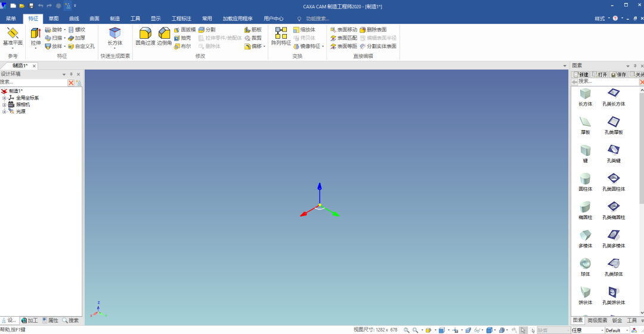Open the 旋转 dropdown arrow

(x=65, y=30)
